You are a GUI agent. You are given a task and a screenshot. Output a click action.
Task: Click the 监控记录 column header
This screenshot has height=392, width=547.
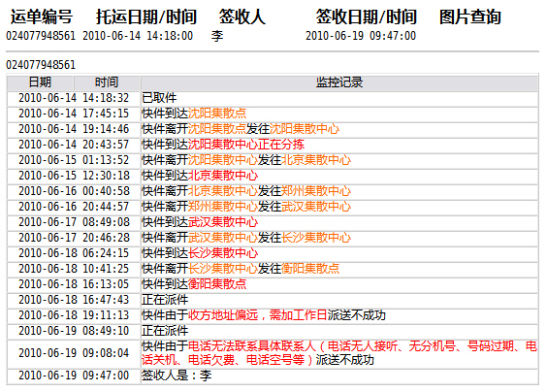339,82
